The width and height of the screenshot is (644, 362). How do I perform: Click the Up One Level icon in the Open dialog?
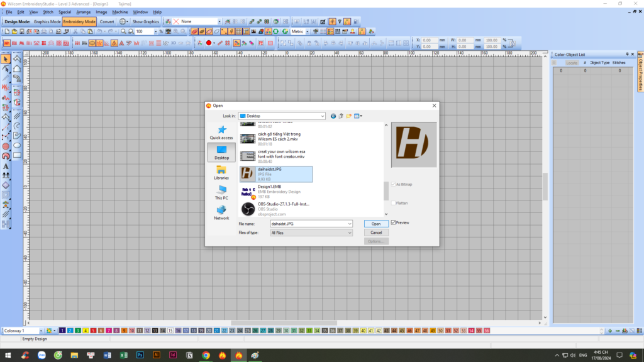pos(341,116)
